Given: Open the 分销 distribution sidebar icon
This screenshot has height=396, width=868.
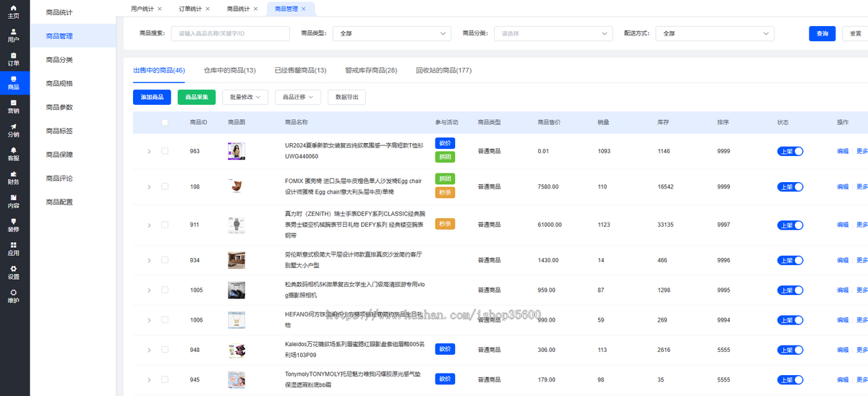Looking at the screenshot, I should pyautogui.click(x=14, y=130).
